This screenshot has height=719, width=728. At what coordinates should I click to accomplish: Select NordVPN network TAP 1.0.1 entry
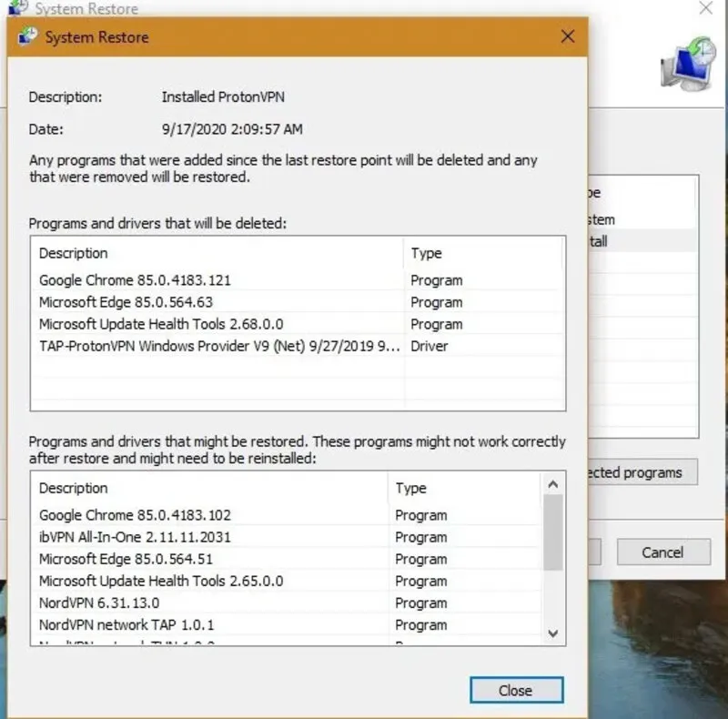(x=126, y=624)
